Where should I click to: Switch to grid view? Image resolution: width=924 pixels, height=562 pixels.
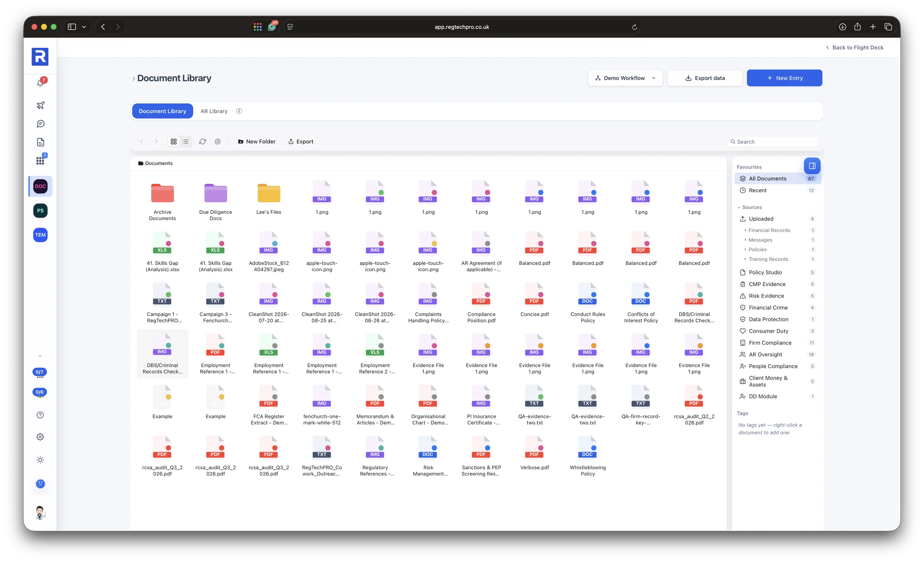(x=174, y=142)
